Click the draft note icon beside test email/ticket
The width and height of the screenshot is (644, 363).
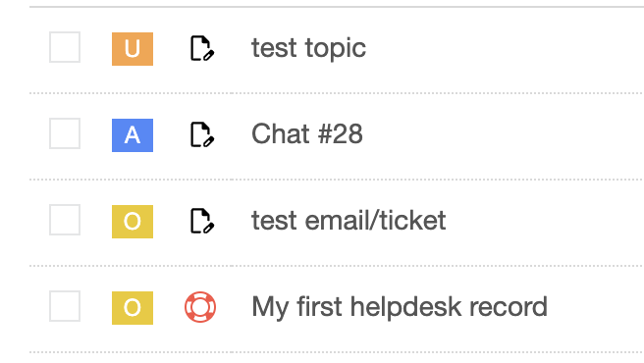click(201, 221)
